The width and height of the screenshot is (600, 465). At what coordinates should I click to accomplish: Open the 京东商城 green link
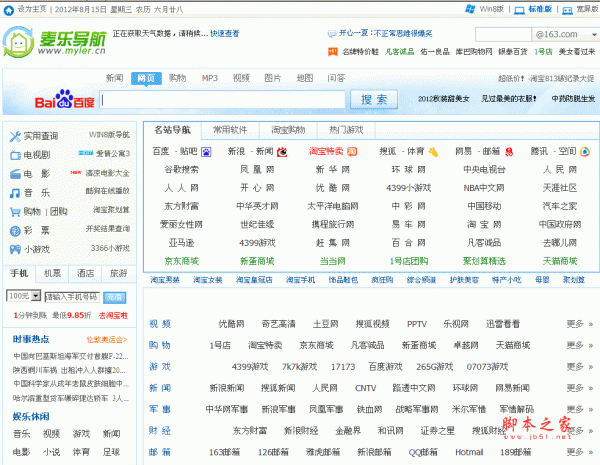point(181,261)
